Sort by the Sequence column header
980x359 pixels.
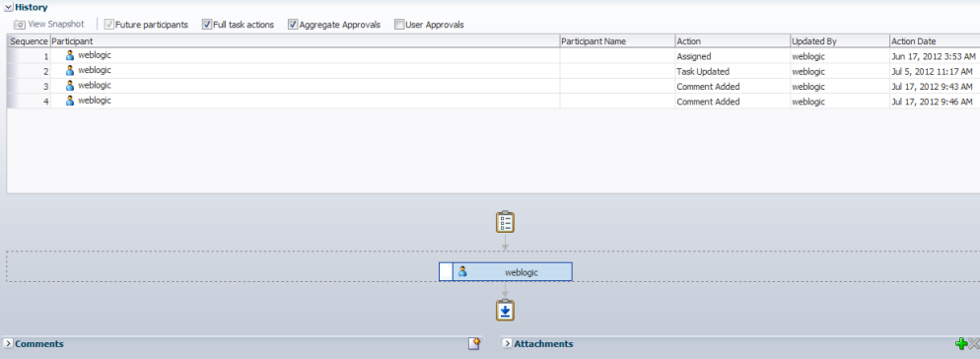tap(29, 41)
